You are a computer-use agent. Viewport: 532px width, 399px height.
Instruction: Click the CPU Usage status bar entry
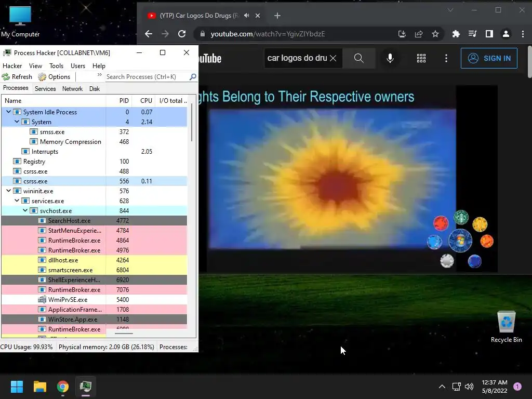[27, 347]
